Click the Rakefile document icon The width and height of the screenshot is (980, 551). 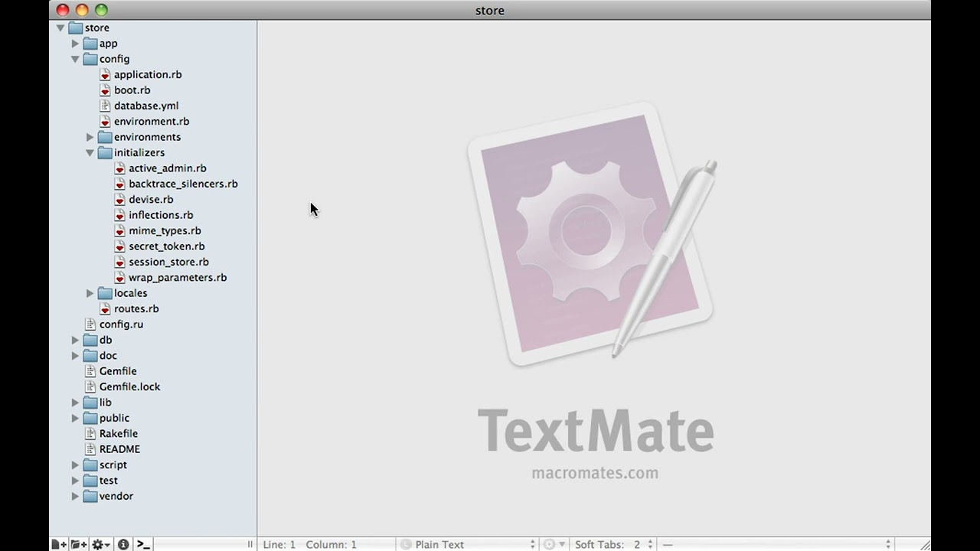(90, 433)
